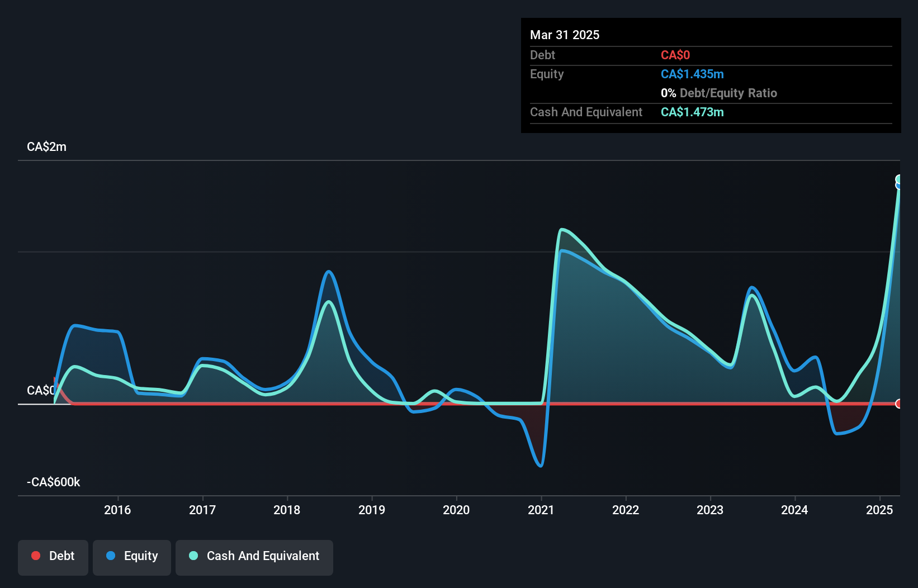Click the CA$1.435m Equity value in tooltip
The image size is (918, 588).
coord(692,74)
